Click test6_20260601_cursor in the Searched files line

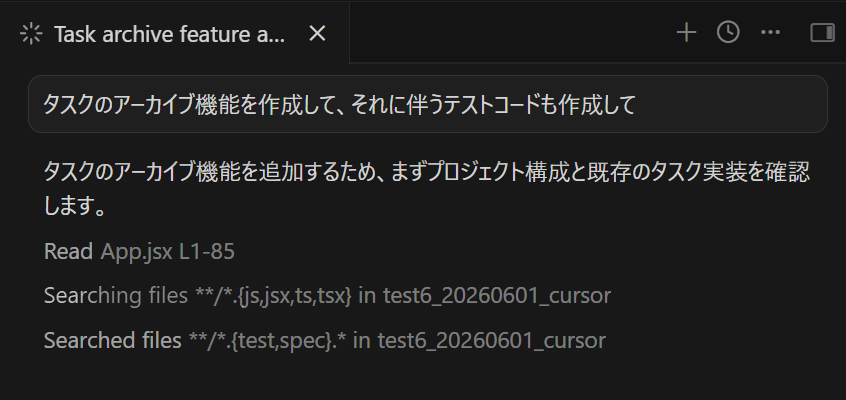(492, 341)
